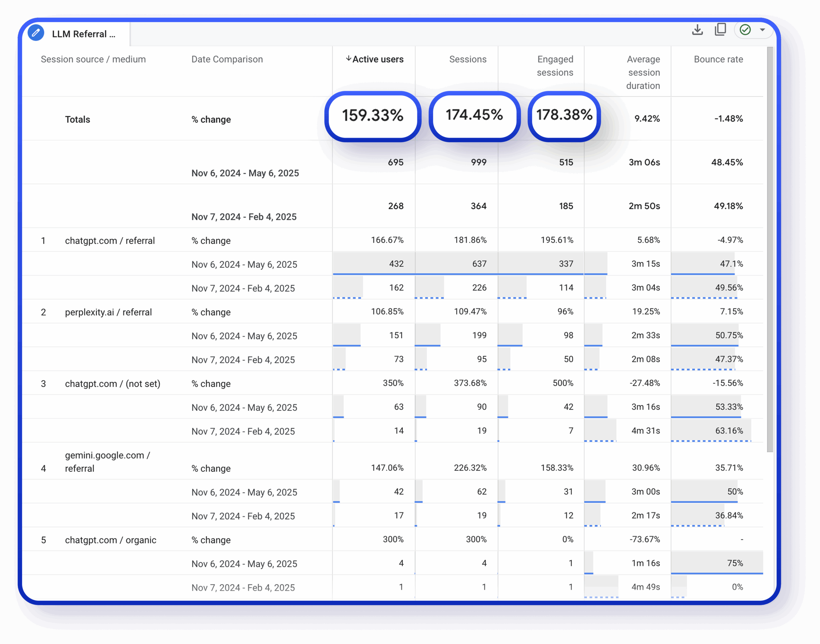This screenshot has width=820, height=644.
Task: Click the 63.16% bounce rate cell
Action: tap(729, 431)
